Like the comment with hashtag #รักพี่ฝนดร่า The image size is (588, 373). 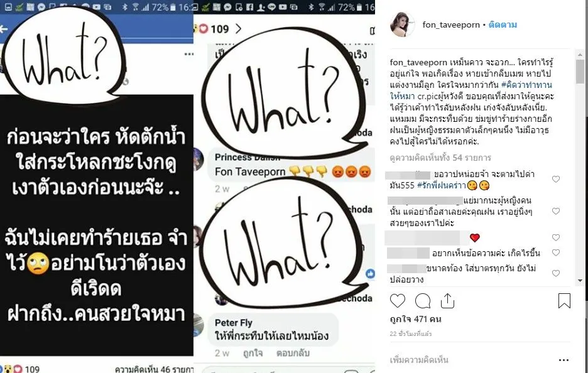556,179
